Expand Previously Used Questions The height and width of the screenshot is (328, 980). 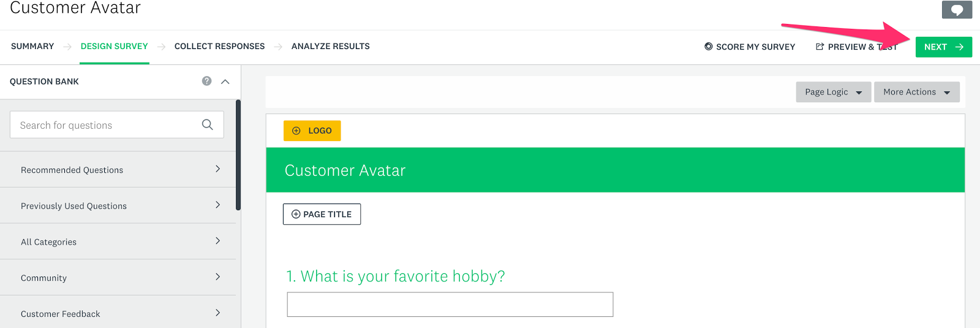(118, 206)
